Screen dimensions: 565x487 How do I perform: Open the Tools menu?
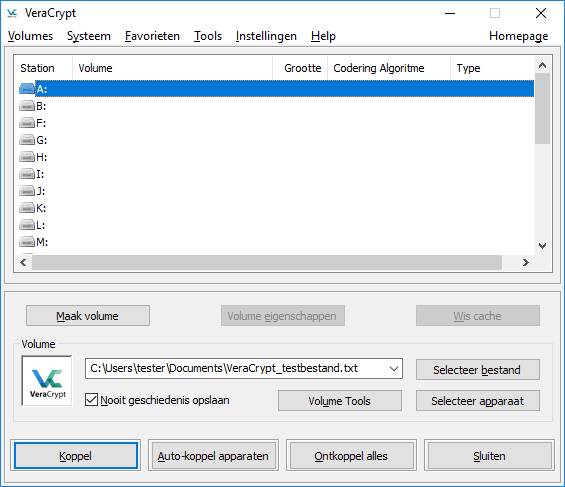coord(208,36)
